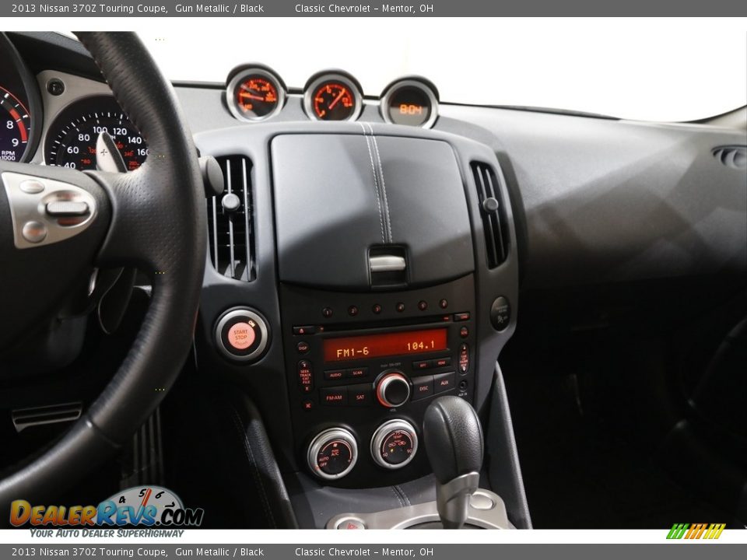Select radio preset button 3
The image size is (747, 560).
(x=377, y=309)
